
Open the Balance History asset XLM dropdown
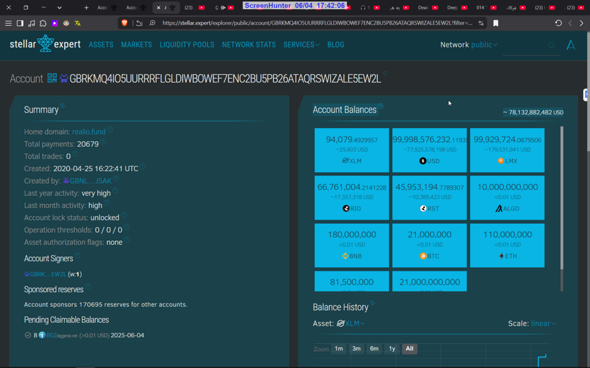pyautogui.click(x=351, y=324)
